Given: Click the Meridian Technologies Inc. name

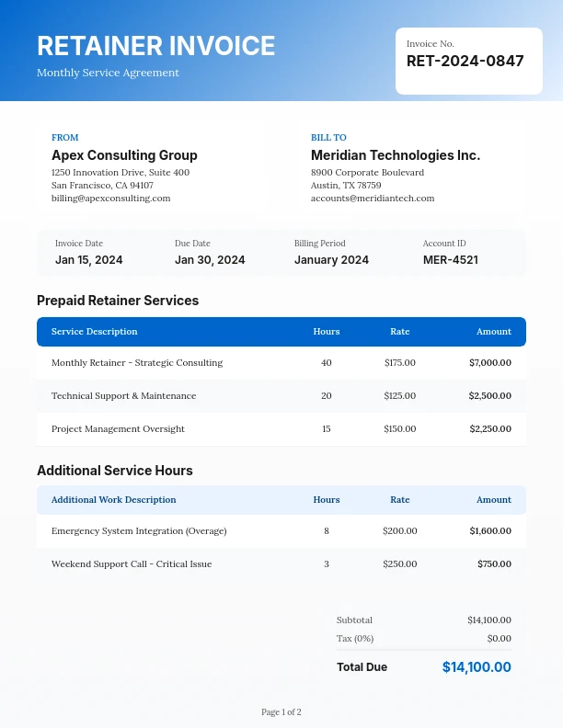Looking at the screenshot, I should (x=395, y=155).
